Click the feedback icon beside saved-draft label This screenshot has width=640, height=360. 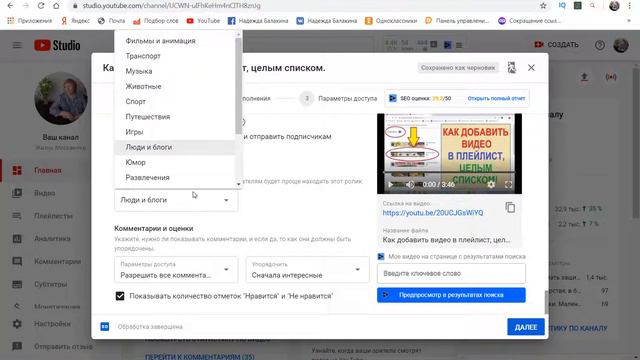(512, 68)
